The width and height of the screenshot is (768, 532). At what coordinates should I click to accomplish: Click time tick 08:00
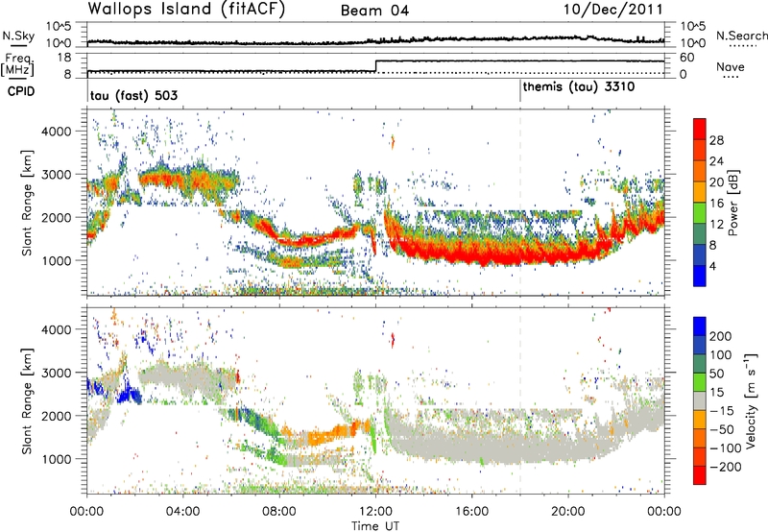[279, 512]
